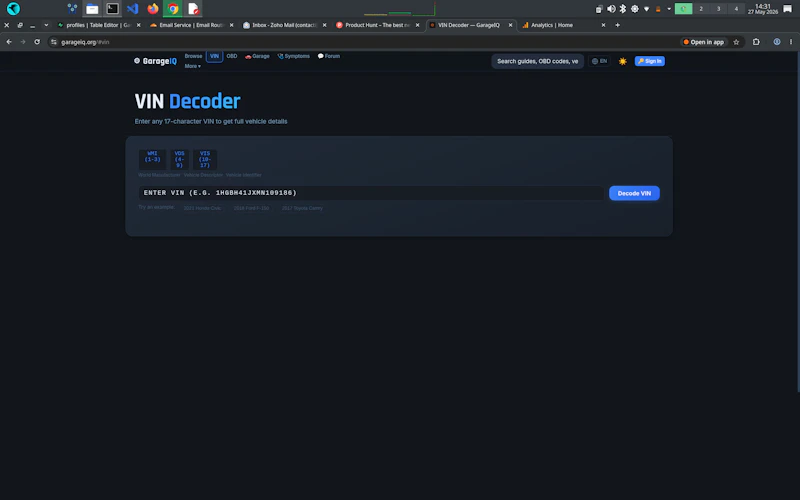Reload the current page
This screenshot has height=500, width=800.
tap(37, 42)
